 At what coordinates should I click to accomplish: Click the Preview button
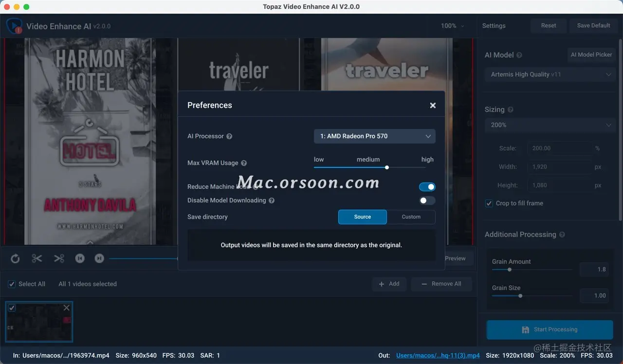455,258
